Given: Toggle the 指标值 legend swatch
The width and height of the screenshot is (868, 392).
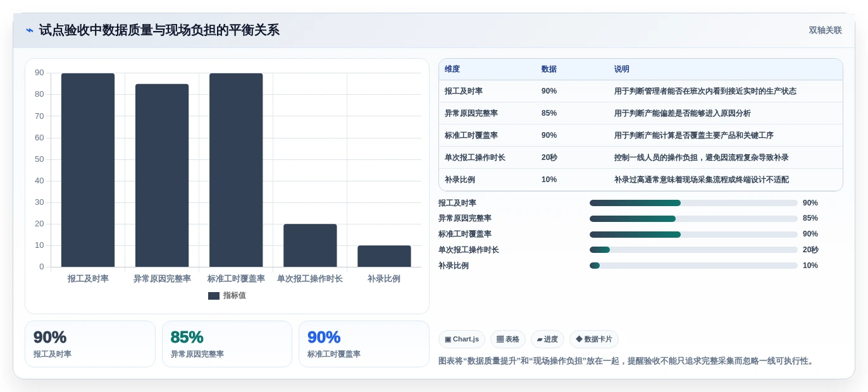Looking at the screenshot, I should 214,296.
